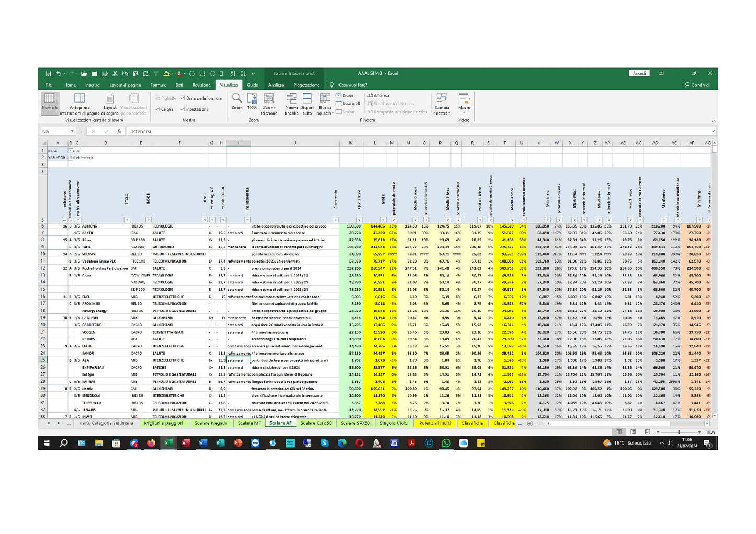Open taskbar search magnifier

click(x=64, y=443)
